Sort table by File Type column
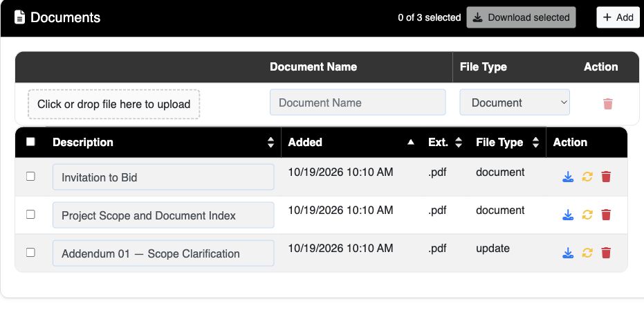This screenshot has width=644, height=313. coord(535,143)
